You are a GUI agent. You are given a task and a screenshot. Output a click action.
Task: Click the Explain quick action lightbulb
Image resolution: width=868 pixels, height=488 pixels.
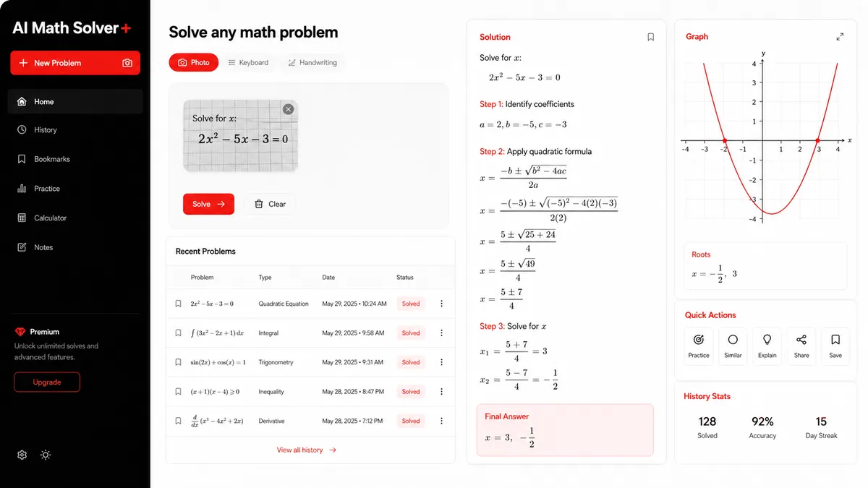767,346
